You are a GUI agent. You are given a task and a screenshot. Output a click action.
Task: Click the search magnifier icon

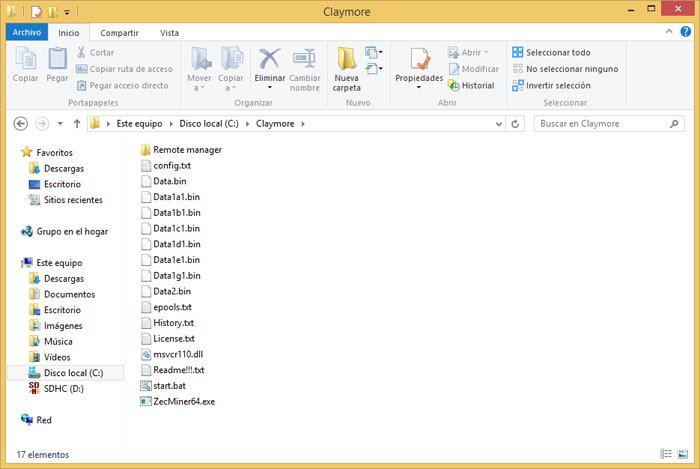[x=674, y=124]
